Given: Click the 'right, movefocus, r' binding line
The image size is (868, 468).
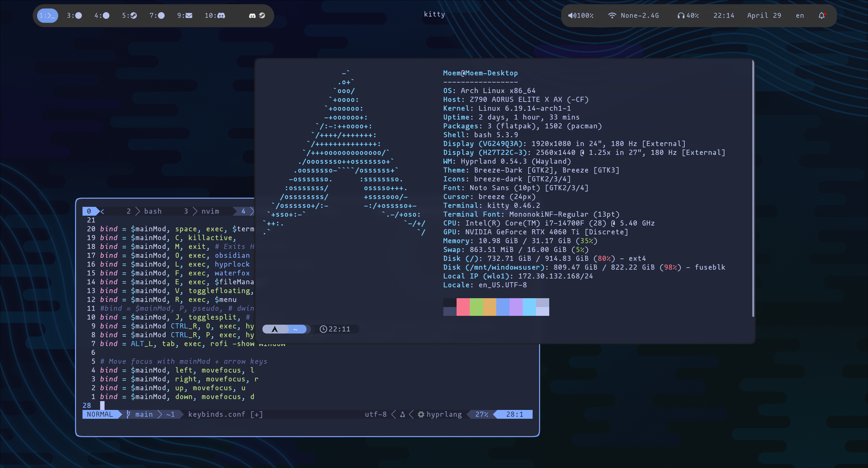Looking at the screenshot, I should 179,379.
